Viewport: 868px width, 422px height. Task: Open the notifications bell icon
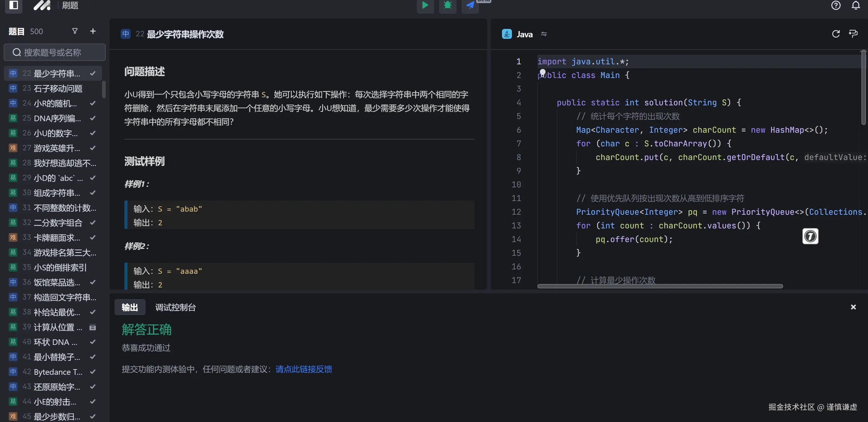click(856, 5)
